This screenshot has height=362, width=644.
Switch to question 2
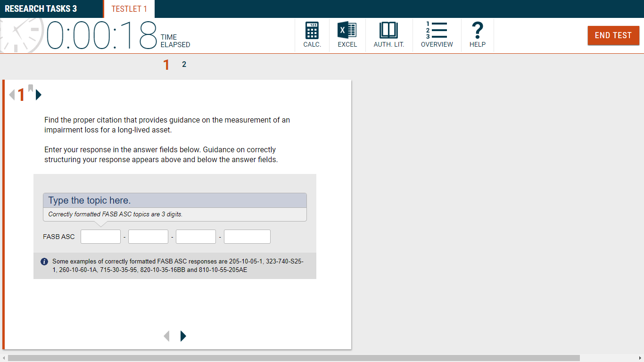pyautogui.click(x=184, y=64)
